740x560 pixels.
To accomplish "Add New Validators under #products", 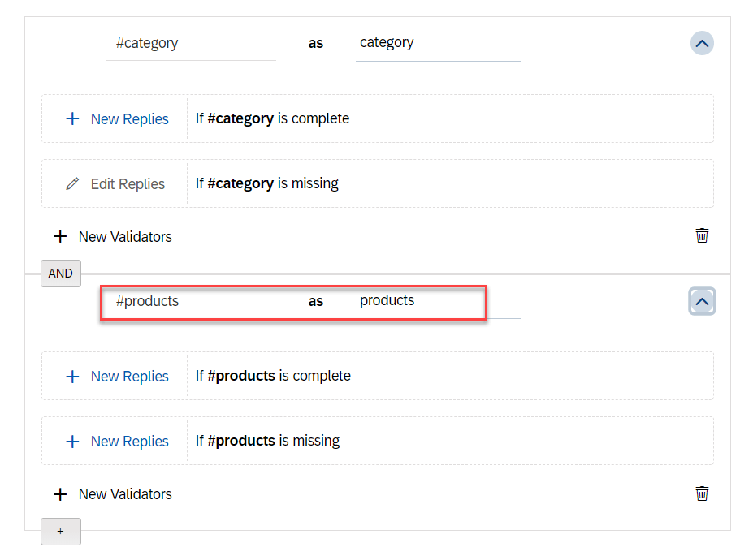I will point(113,494).
